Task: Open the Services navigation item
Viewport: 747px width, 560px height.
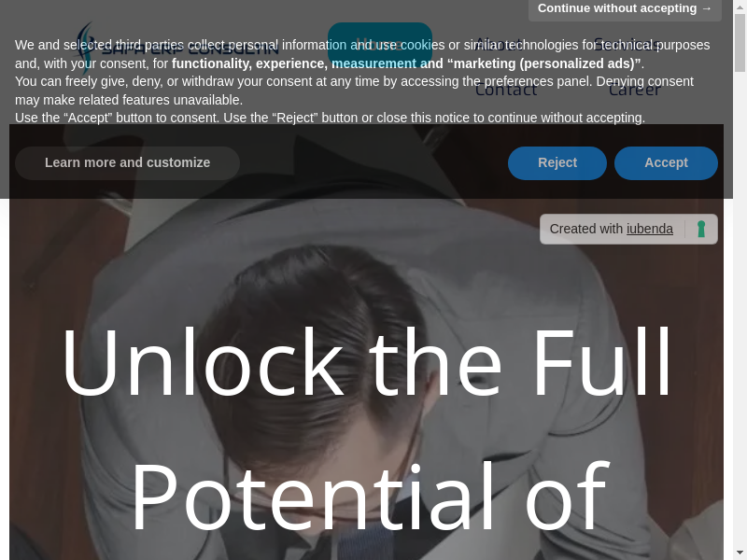Action: (627, 44)
